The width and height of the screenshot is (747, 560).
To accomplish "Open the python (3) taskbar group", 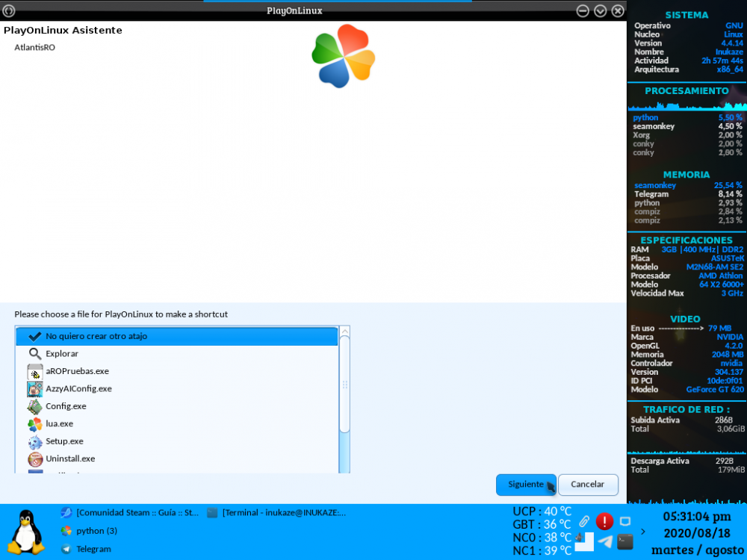I will (96, 531).
